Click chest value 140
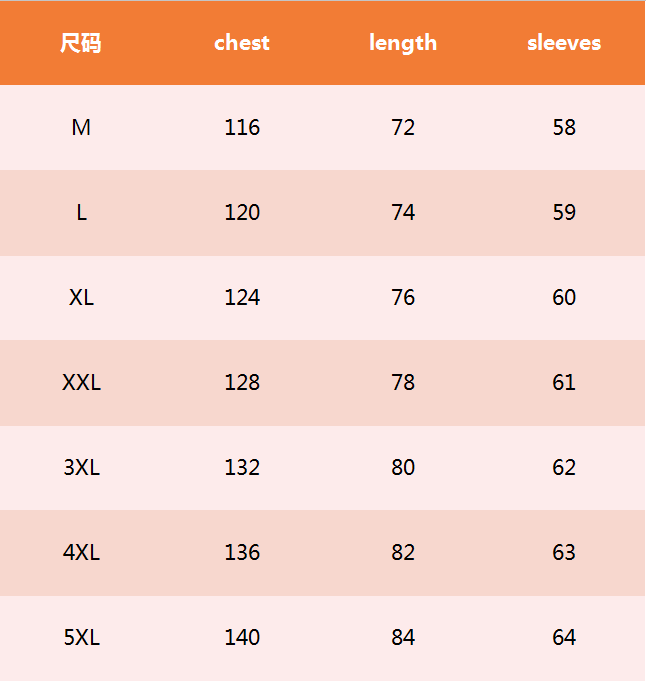Image resolution: width=646 pixels, height=681 pixels. 242,638
